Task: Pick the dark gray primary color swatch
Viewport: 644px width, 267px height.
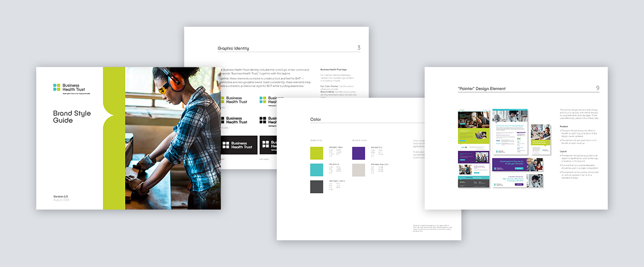Action: pyautogui.click(x=316, y=186)
